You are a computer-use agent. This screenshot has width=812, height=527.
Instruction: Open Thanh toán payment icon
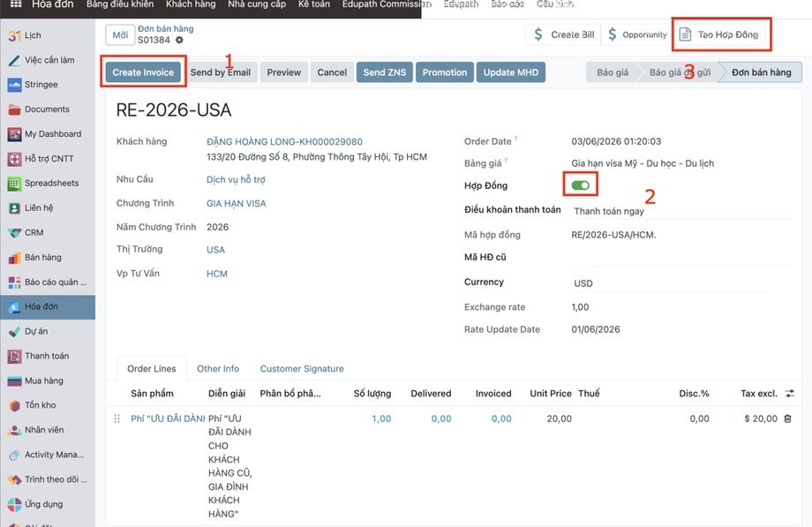pyautogui.click(x=14, y=356)
